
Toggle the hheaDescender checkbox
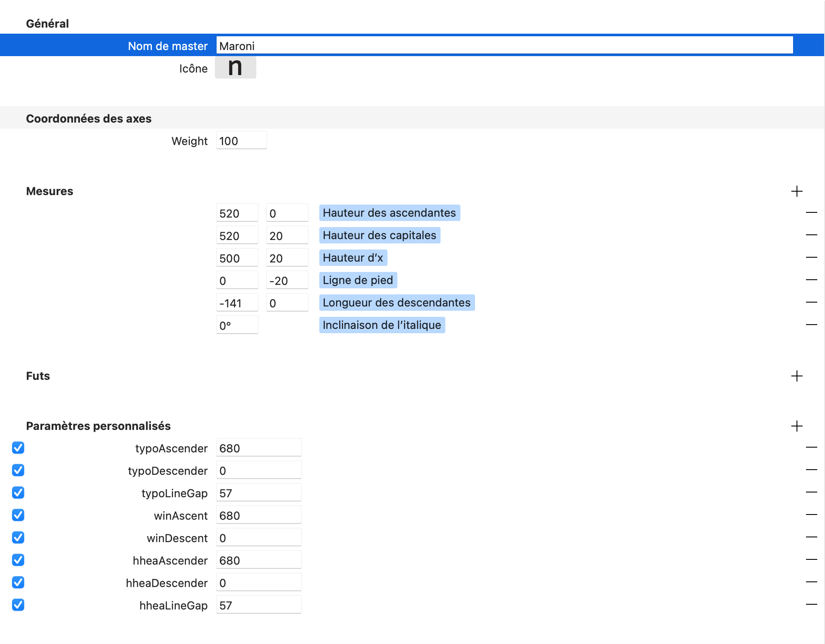pyautogui.click(x=18, y=582)
